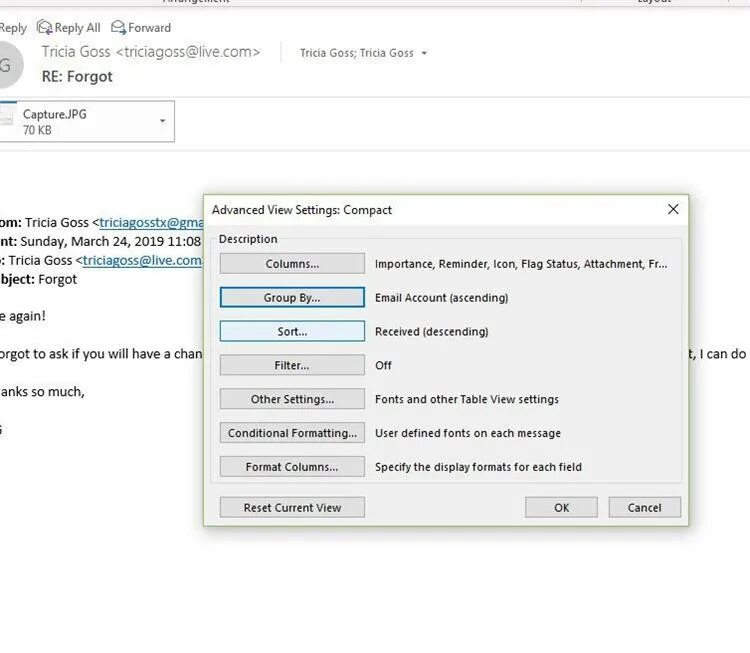The image size is (750, 653).
Task: Close the Advanced View Settings dialog with X
Action: click(x=673, y=209)
